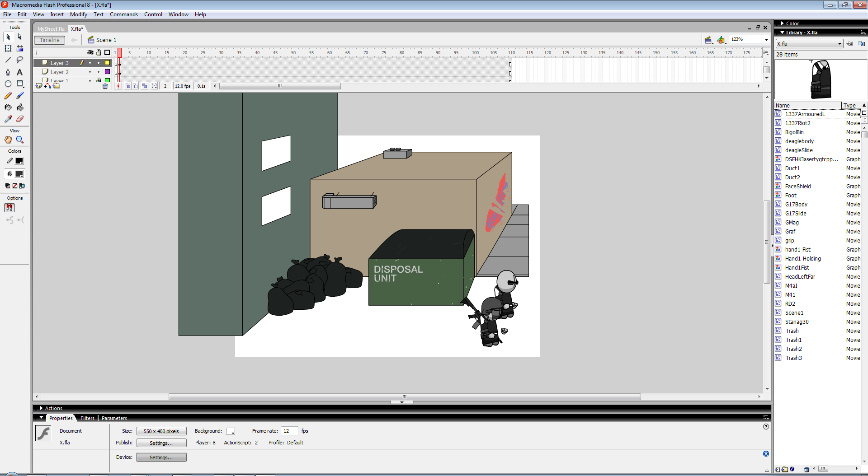Open the Modify menu
The height and width of the screenshot is (476, 868).
pyautogui.click(x=78, y=14)
